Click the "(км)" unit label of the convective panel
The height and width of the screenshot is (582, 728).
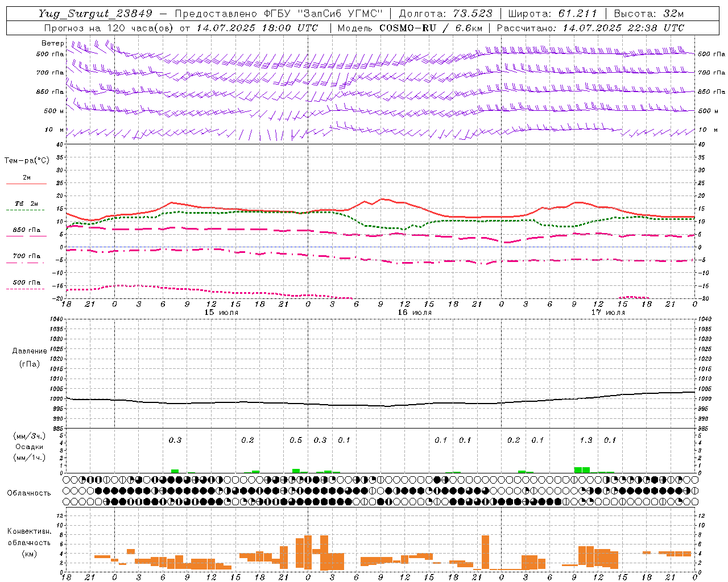(30, 554)
